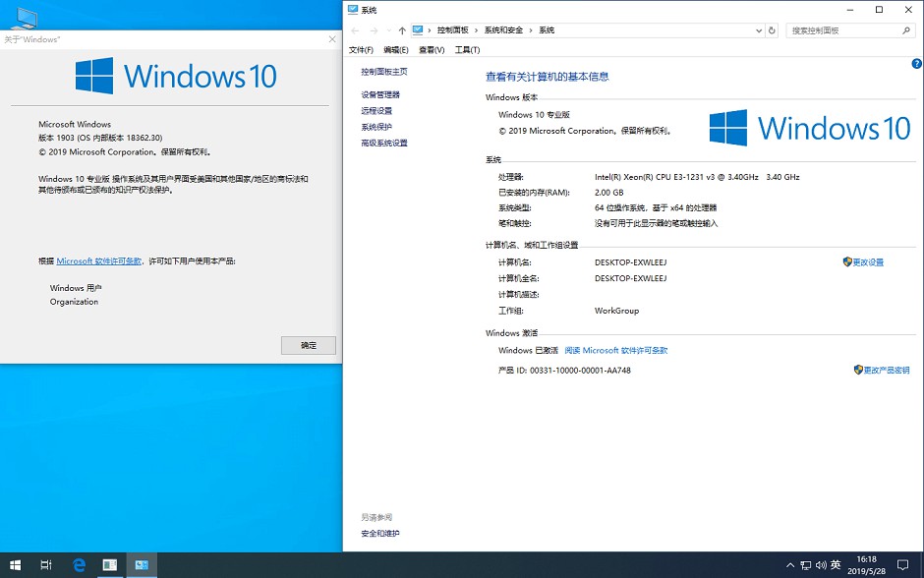
Task: Expand the breadcrumb chevron after 系统和安全
Action: [x=531, y=29]
